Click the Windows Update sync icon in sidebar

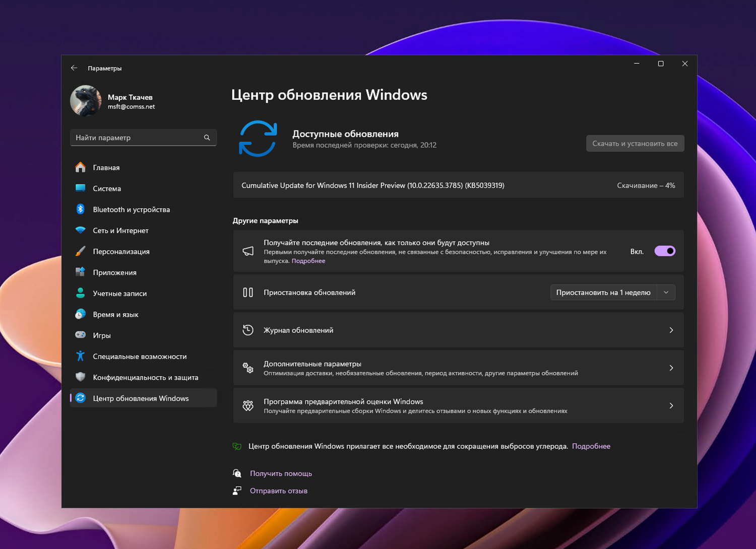(80, 398)
